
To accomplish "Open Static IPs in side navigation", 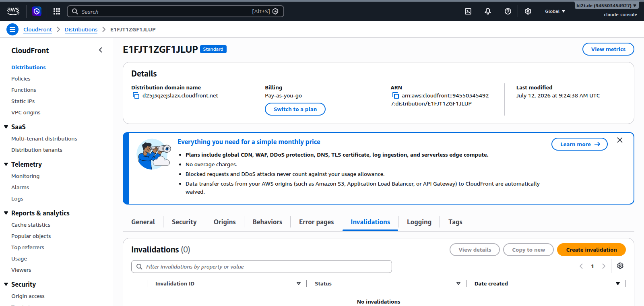I will (23, 101).
